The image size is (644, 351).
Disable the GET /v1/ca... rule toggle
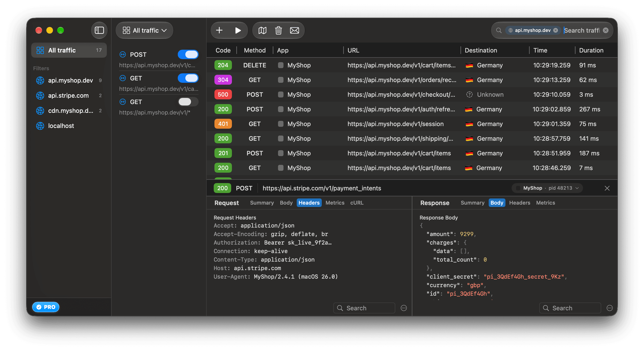(x=188, y=78)
